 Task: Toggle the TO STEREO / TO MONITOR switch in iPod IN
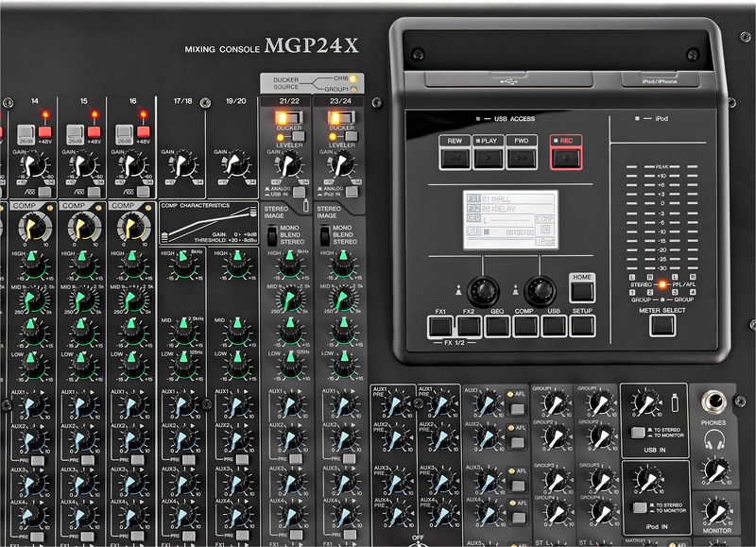pyautogui.click(x=640, y=507)
